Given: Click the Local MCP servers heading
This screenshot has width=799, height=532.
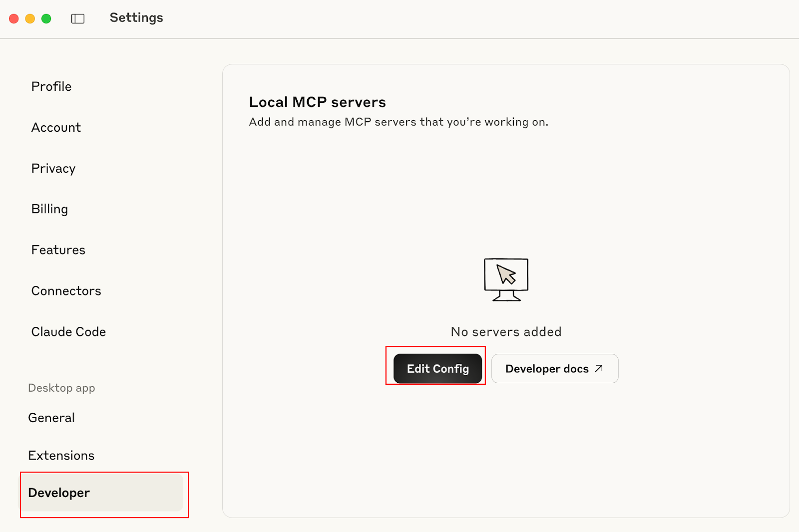Looking at the screenshot, I should [317, 102].
